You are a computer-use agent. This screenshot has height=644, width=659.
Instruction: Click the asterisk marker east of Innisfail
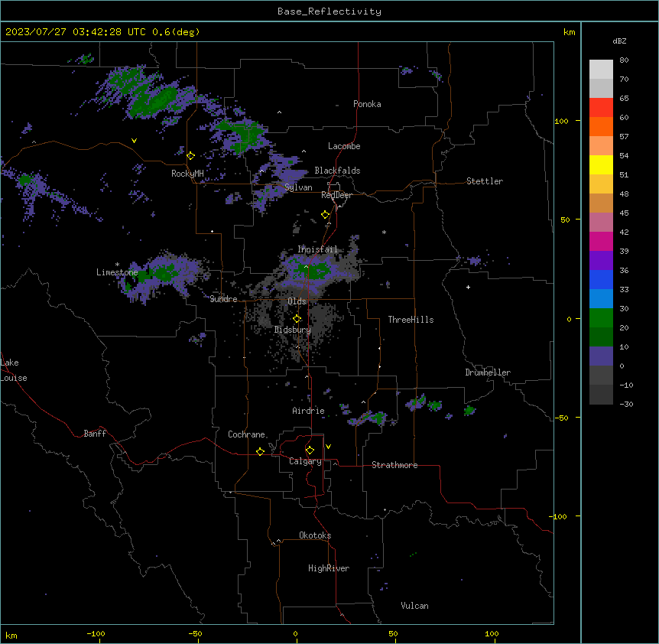(x=384, y=232)
